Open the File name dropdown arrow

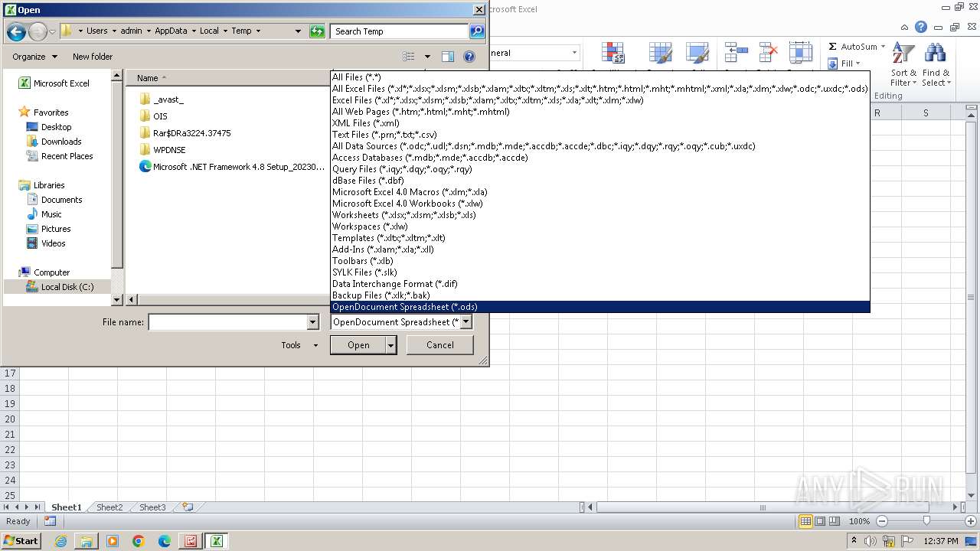[x=312, y=322]
